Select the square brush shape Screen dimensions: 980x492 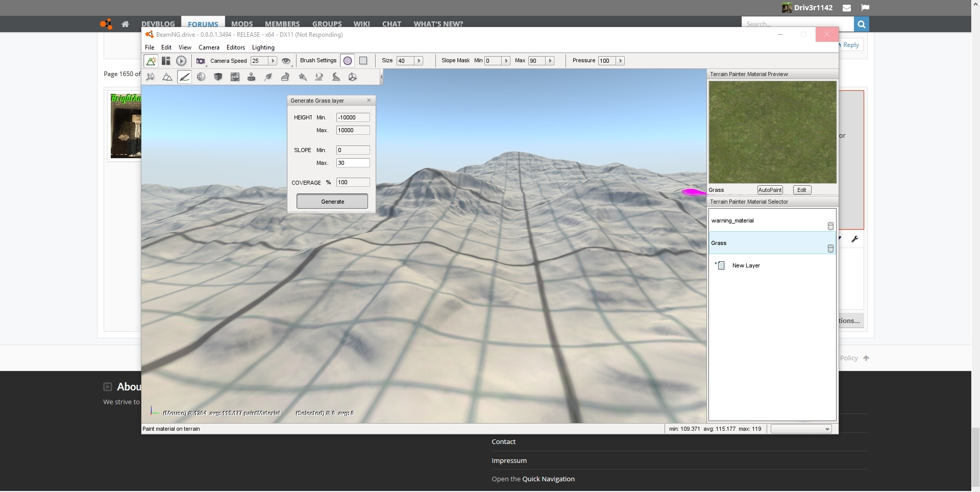[363, 61]
